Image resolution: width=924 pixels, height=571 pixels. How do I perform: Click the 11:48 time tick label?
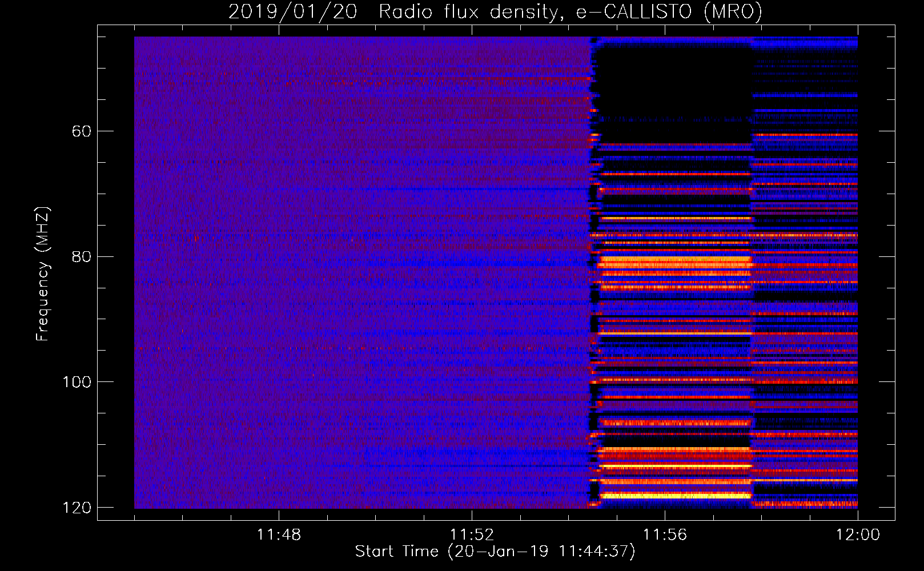279,535
